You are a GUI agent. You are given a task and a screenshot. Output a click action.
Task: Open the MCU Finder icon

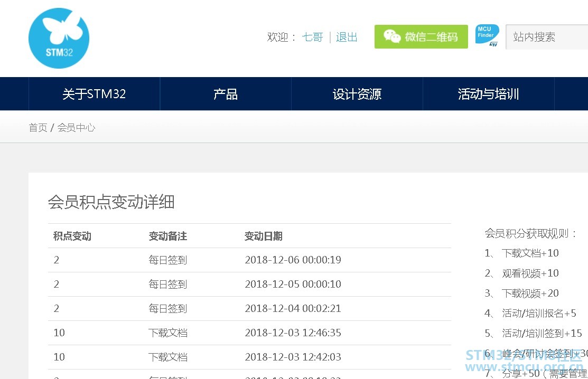pos(487,35)
